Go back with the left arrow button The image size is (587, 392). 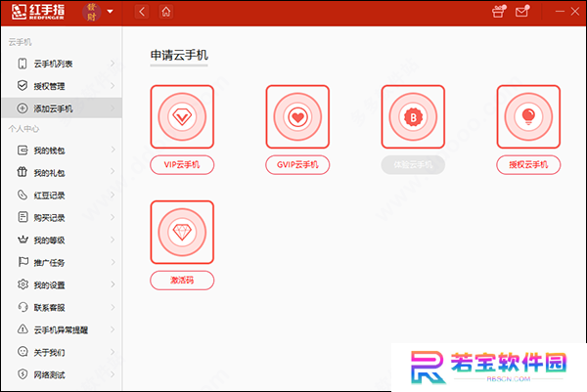coord(142,12)
